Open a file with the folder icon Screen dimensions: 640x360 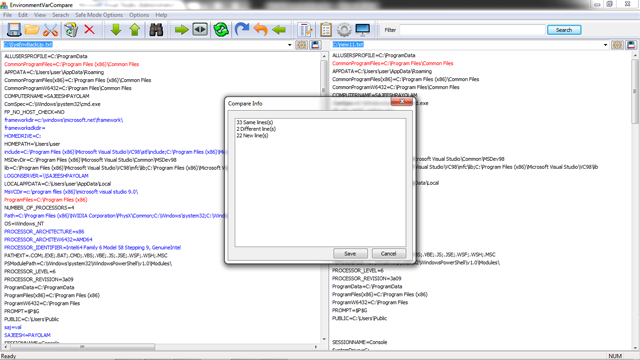coord(31,30)
